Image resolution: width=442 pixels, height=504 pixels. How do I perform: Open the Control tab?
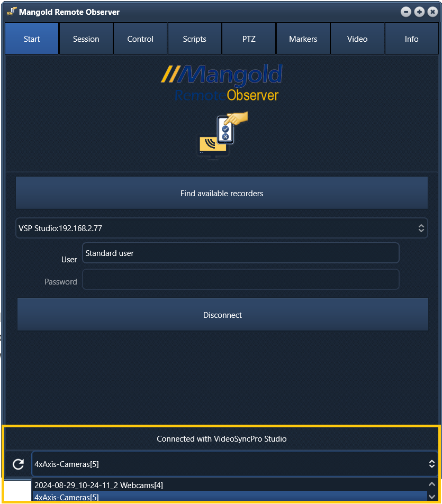coord(140,39)
